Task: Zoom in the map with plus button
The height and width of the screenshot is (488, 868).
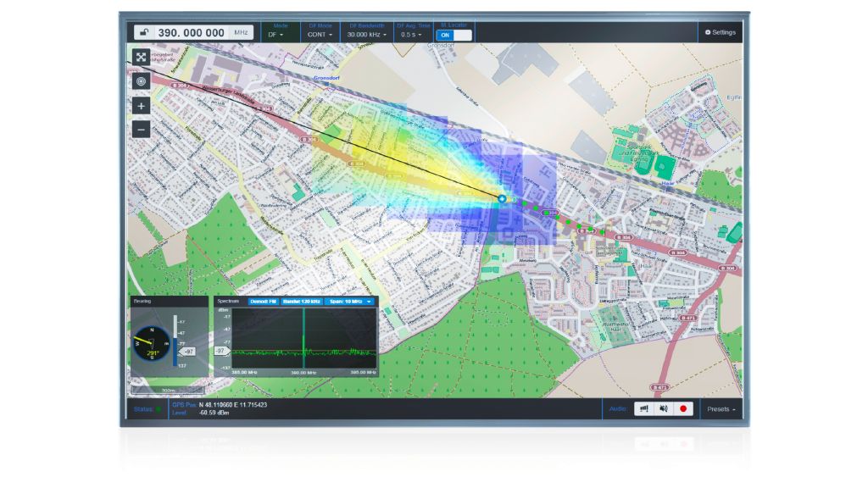Action: pos(142,107)
